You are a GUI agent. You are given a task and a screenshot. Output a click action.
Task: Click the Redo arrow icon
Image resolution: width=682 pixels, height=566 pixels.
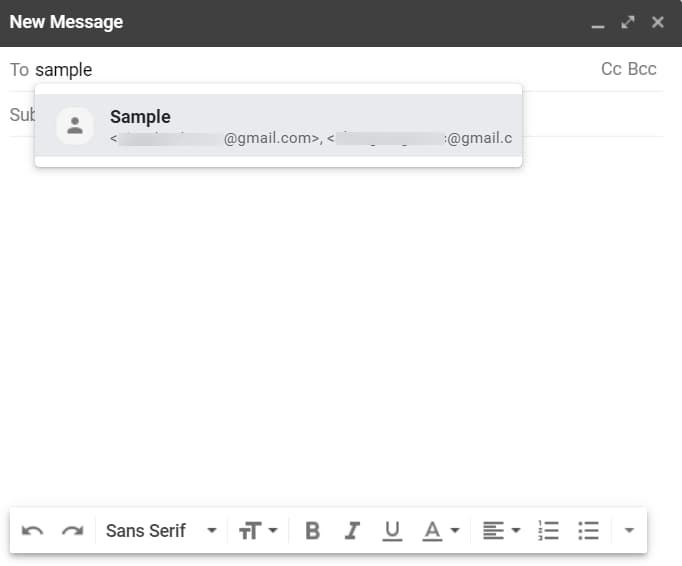point(72,531)
